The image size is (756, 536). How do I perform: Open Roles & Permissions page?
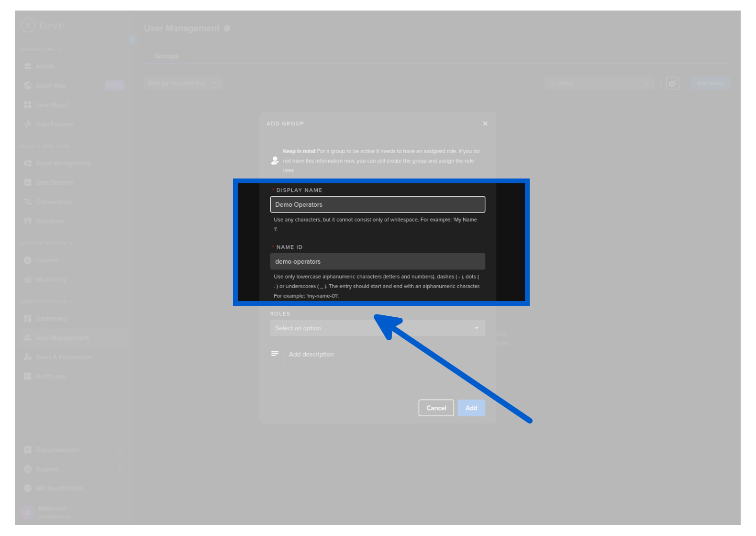pos(64,357)
